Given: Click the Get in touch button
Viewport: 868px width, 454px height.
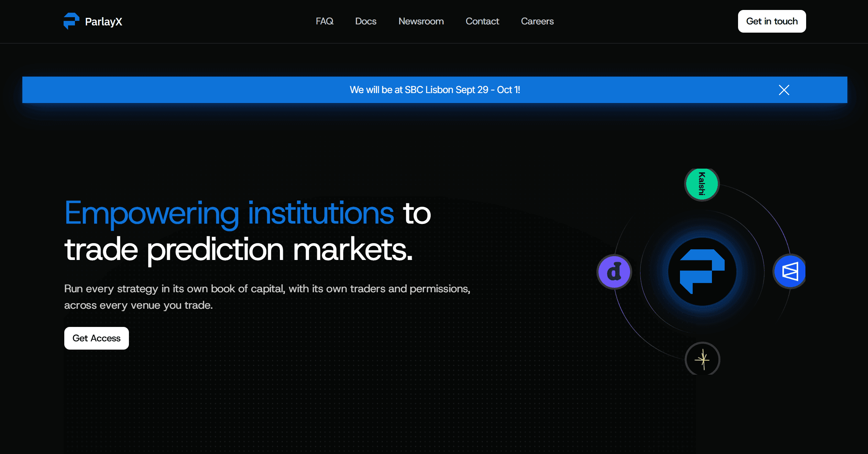Looking at the screenshot, I should (x=772, y=21).
